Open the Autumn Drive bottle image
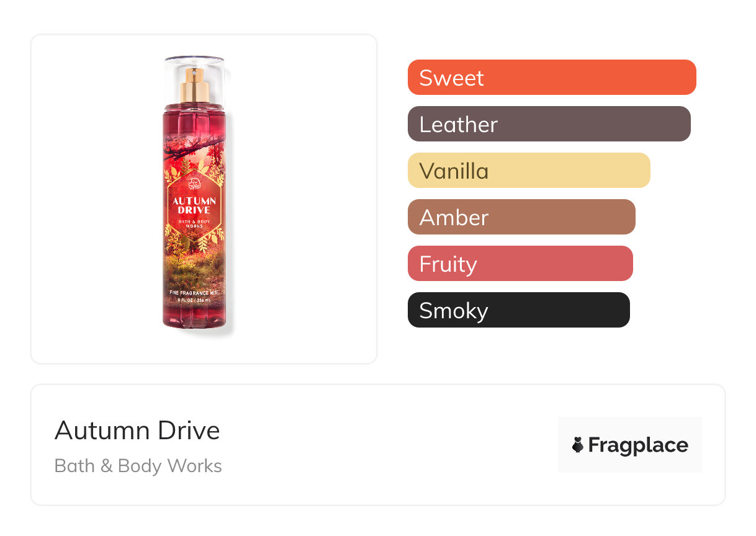This screenshot has height=536, width=756. [194, 192]
